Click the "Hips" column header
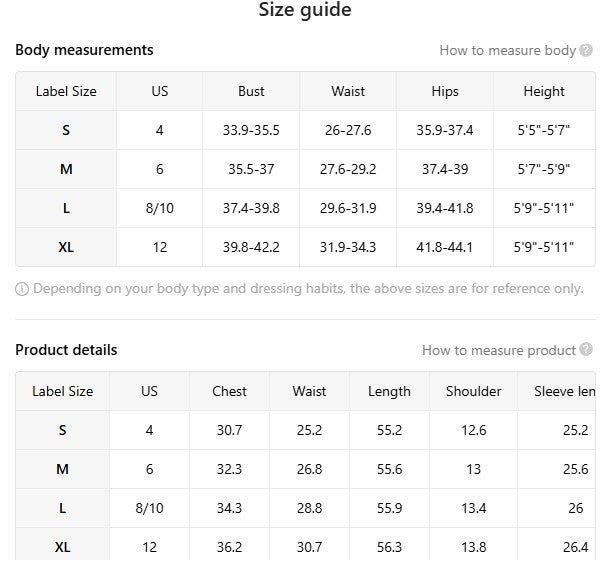The image size is (611, 579). click(x=445, y=91)
